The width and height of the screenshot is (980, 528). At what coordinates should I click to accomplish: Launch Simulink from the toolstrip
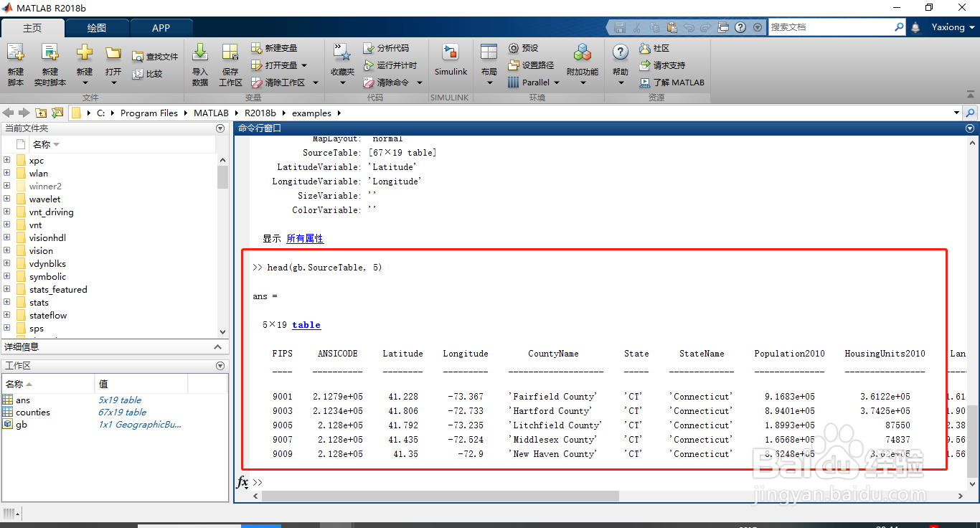tap(451, 59)
